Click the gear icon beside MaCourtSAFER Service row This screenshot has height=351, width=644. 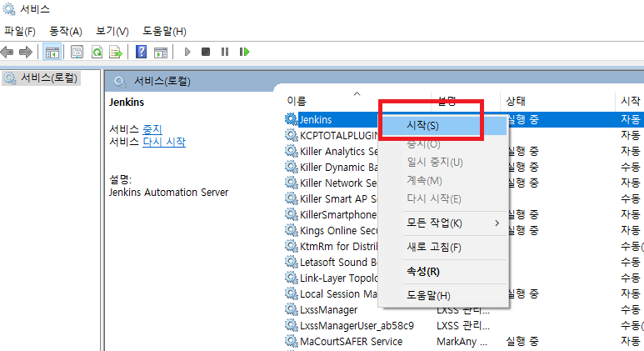tap(292, 341)
